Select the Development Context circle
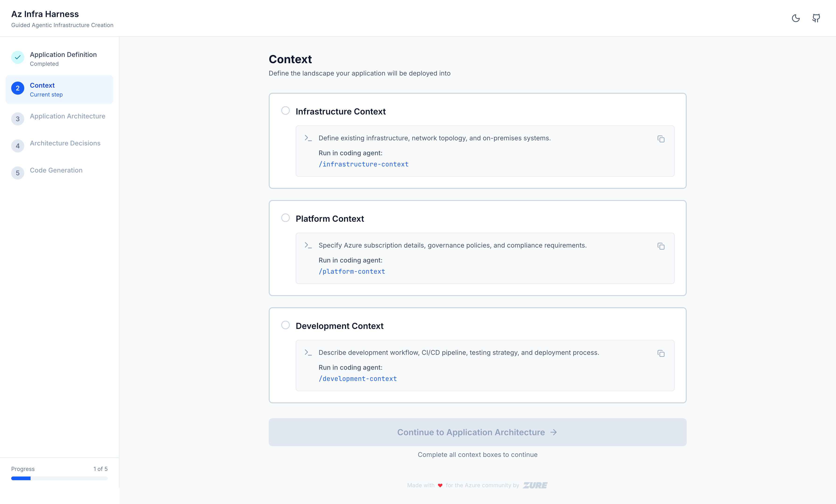The height and width of the screenshot is (504, 836). click(285, 325)
